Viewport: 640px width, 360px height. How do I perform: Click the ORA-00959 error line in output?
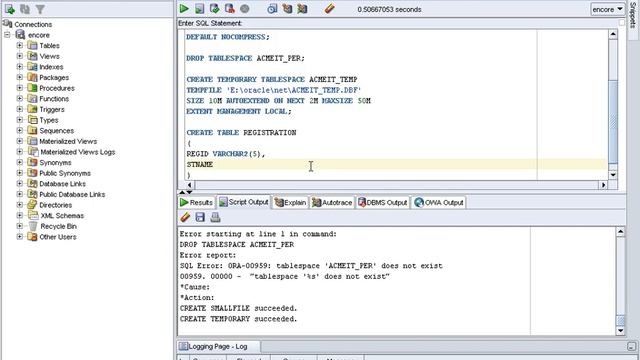pyautogui.click(x=311, y=265)
